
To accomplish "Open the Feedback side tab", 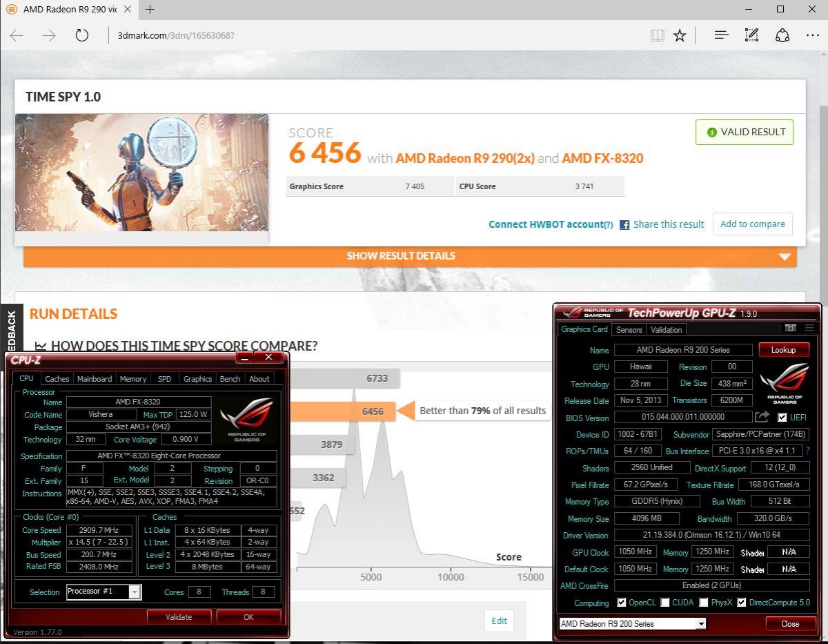I will point(11,328).
